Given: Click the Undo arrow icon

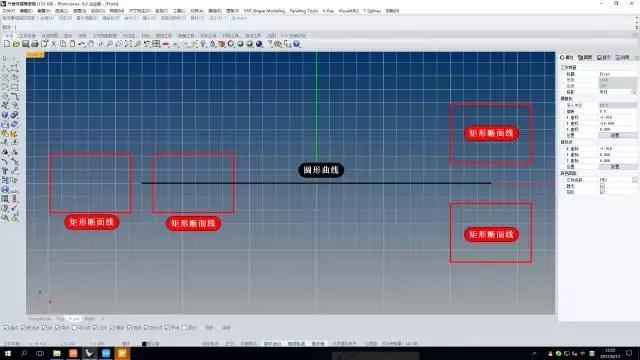Looking at the screenshot, I should click(x=82, y=44).
